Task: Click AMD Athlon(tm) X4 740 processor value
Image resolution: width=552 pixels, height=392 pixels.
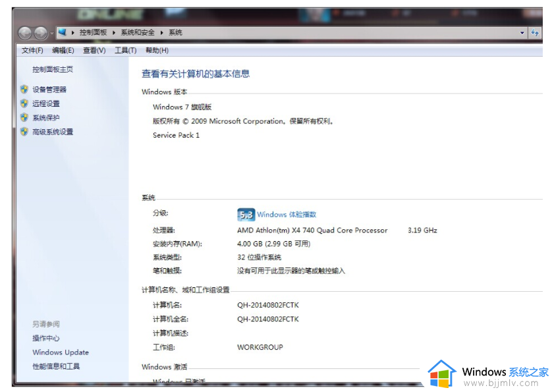Action: (312, 230)
